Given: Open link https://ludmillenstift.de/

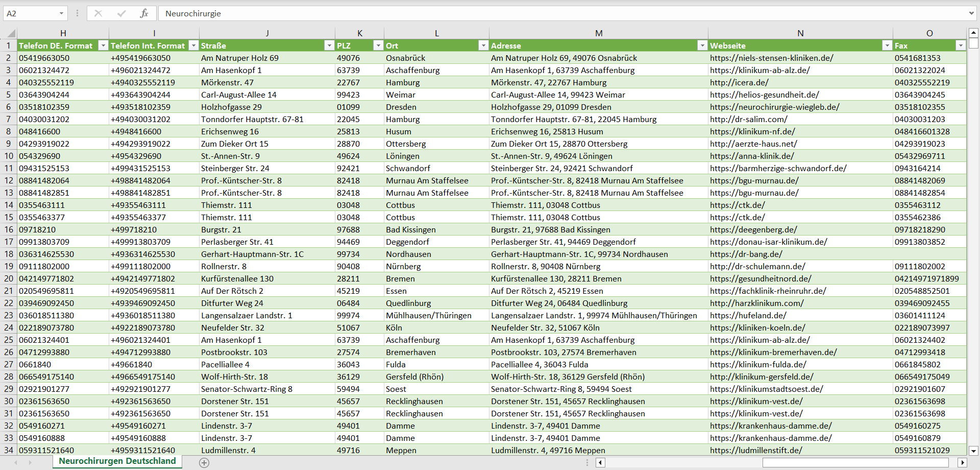Looking at the screenshot, I should (756, 450).
